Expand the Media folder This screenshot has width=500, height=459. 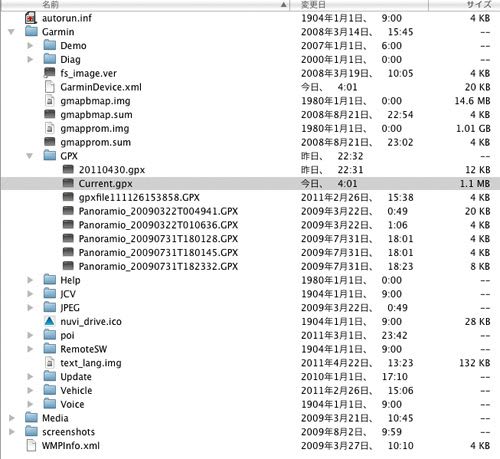(x=12, y=418)
